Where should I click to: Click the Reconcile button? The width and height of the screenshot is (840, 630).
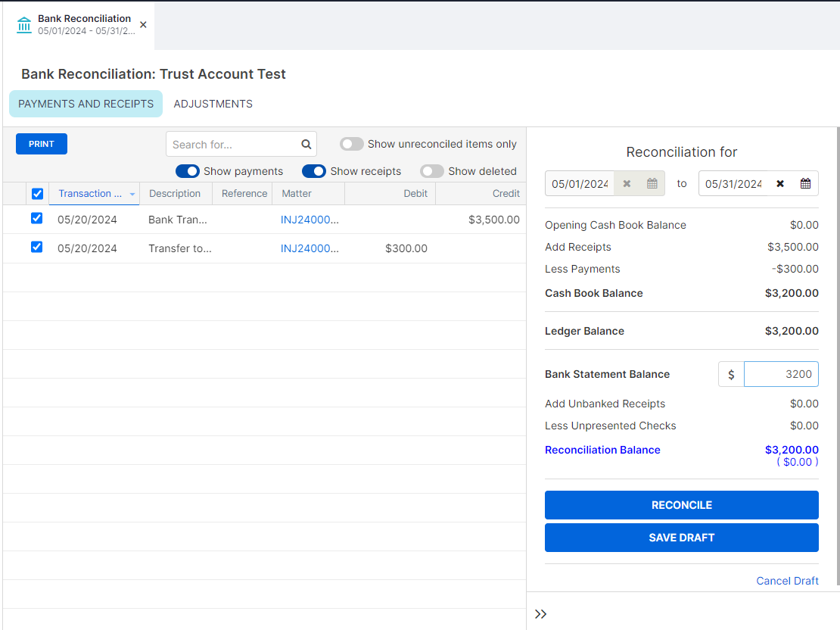681,505
